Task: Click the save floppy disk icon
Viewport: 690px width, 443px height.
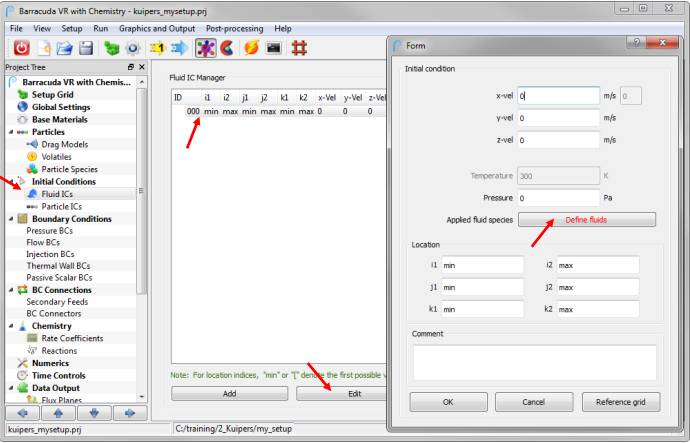Action: (x=86, y=48)
